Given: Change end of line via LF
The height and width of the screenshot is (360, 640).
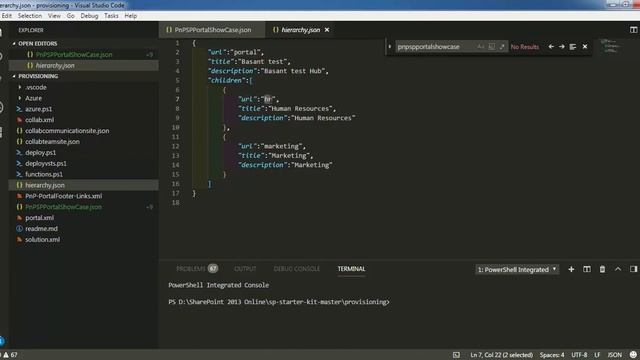Looking at the screenshot, I should (x=597, y=355).
